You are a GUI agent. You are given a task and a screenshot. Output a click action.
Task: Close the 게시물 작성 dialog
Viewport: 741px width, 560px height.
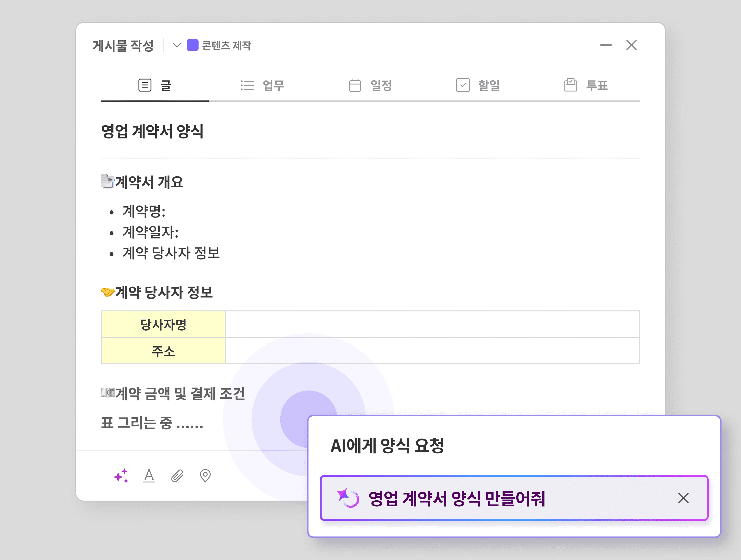coord(631,45)
